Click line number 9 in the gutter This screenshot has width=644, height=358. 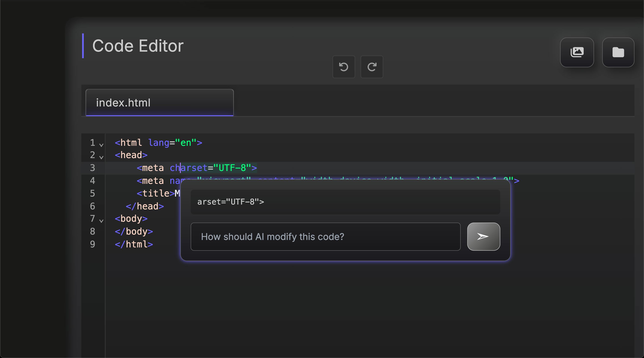(92, 244)
